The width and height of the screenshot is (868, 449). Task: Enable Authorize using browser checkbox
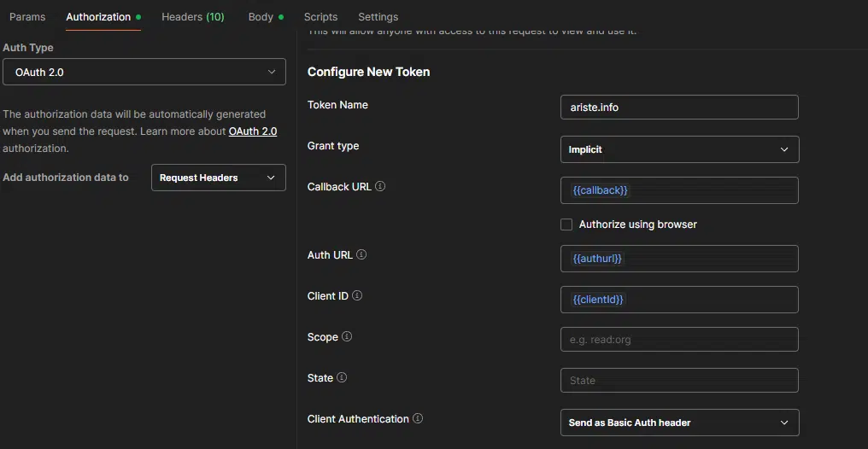(x=566, y=224)
